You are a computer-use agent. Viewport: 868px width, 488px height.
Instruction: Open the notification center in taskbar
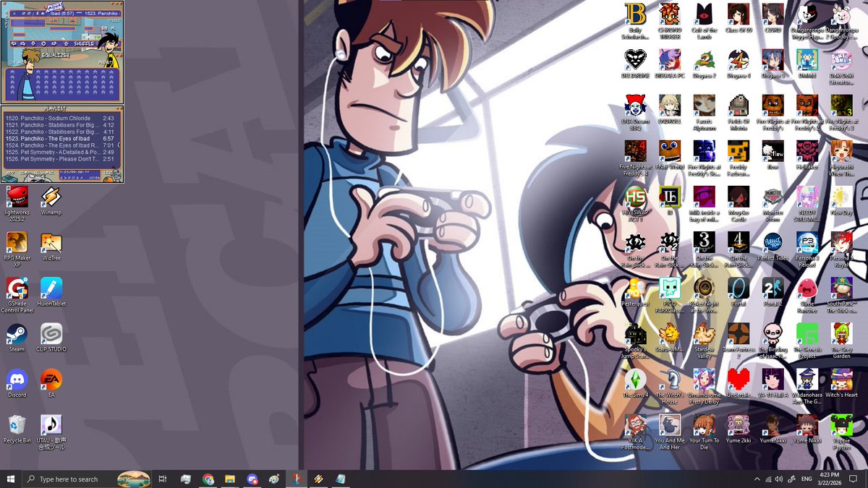[x=854, y=479]
